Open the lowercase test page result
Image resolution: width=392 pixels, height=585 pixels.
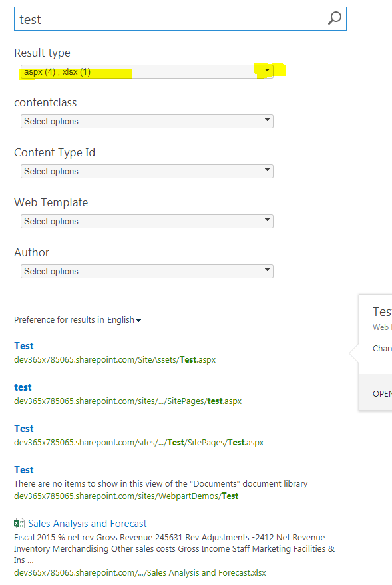22,387
